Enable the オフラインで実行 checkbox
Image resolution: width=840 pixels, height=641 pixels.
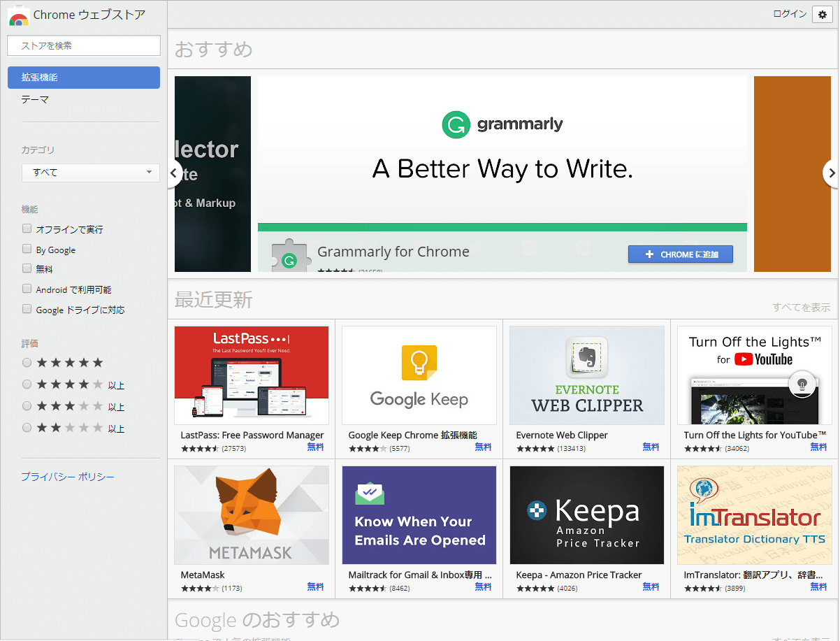tap(27, 229)
